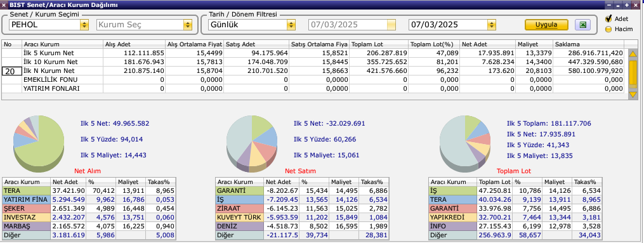Click the purple İNFO legend cell
Viewport: 644px width, 243px height.
[x=452, y=227]
